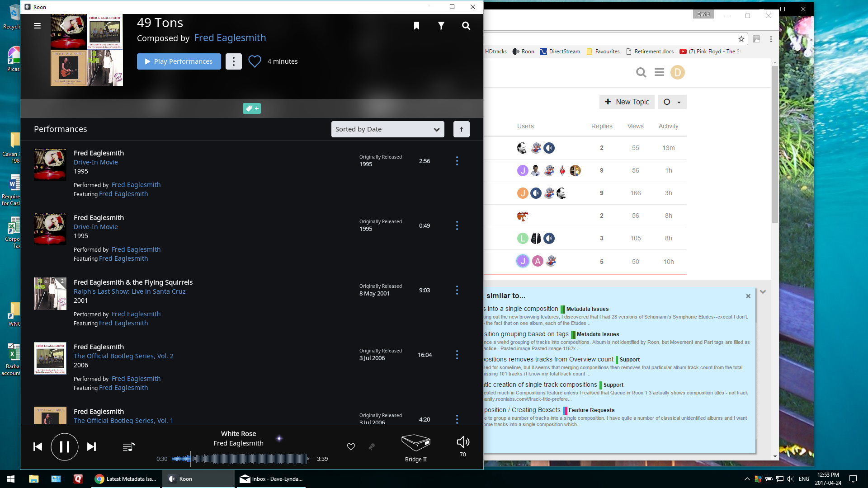
Task: Open Roon search magnifier
Action: coord(466,26)
